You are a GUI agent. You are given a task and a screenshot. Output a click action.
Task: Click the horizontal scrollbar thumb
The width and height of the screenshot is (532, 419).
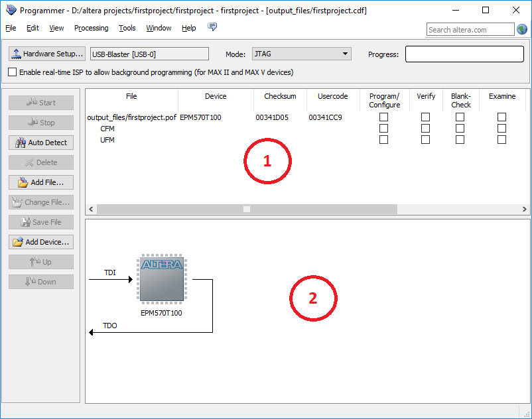tap(247, 209)
